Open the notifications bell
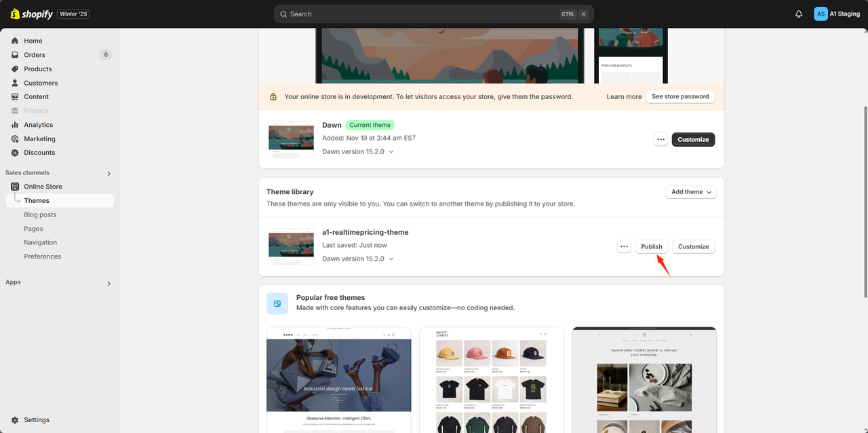868x433 pixels. (799, 14)
